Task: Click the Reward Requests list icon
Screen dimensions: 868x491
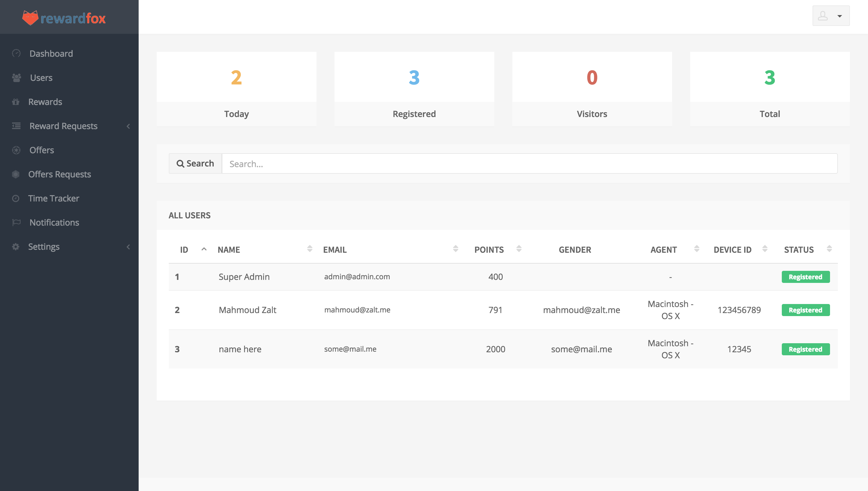Action: [16, 126]
